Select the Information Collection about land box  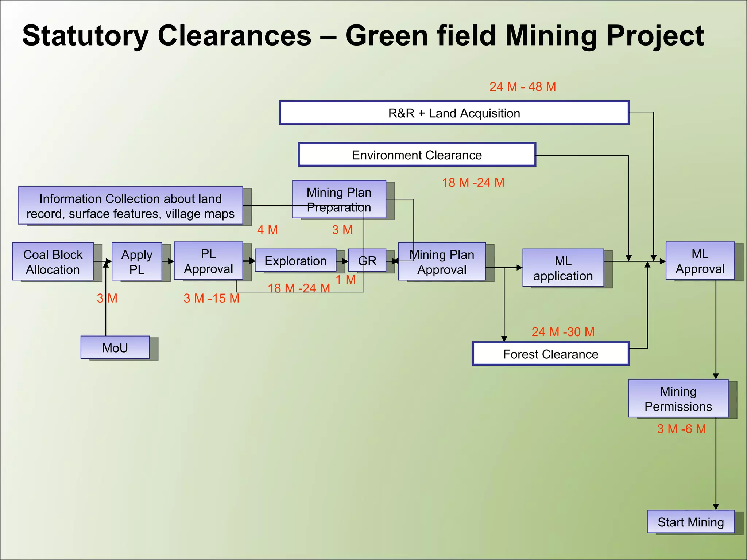(x=131, y=206)
